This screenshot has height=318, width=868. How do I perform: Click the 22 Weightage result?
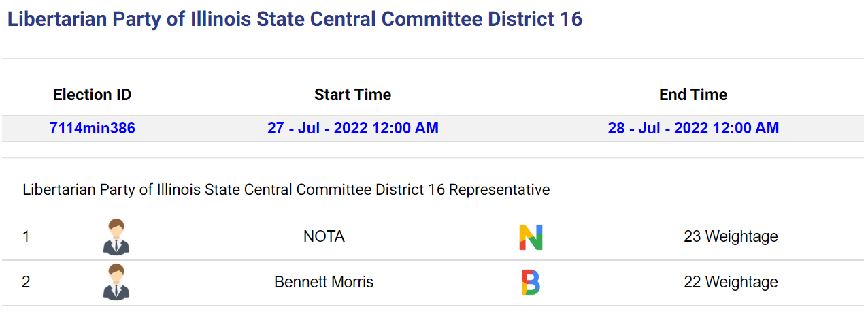tap(731, 282)
